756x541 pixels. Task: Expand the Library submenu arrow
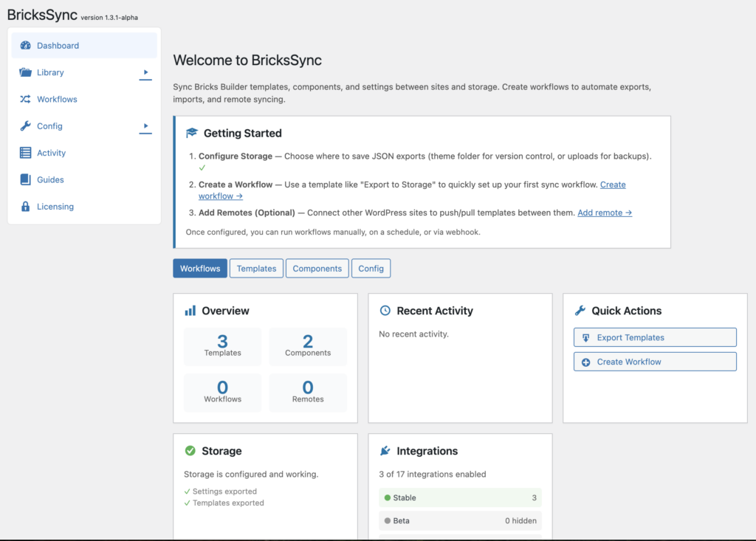click(x=145, y=72)
